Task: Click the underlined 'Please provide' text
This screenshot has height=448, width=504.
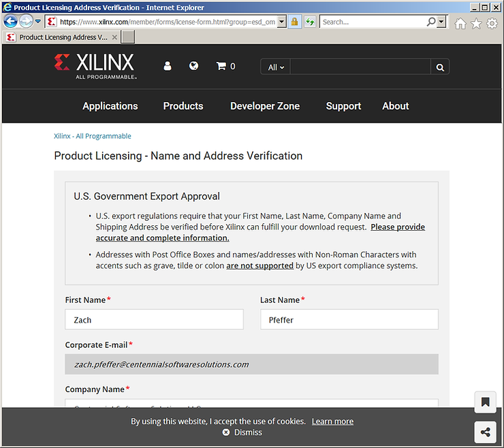Action: 398,227
